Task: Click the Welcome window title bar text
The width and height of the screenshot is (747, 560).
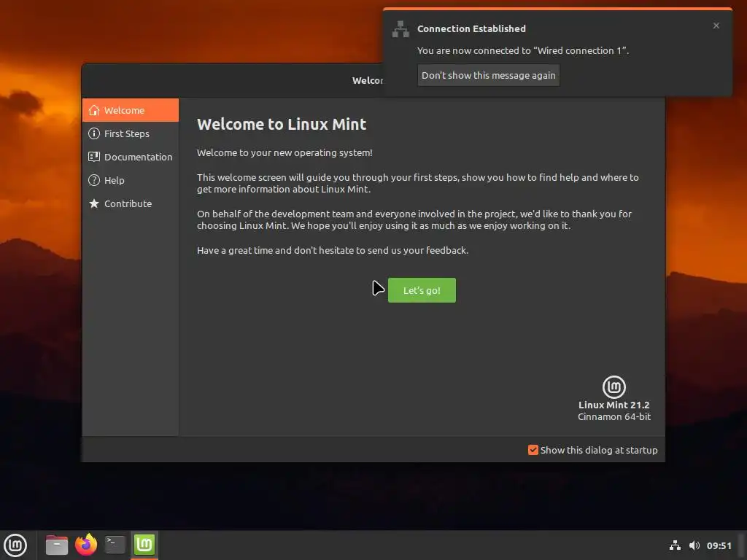Action: click(368, 80)
